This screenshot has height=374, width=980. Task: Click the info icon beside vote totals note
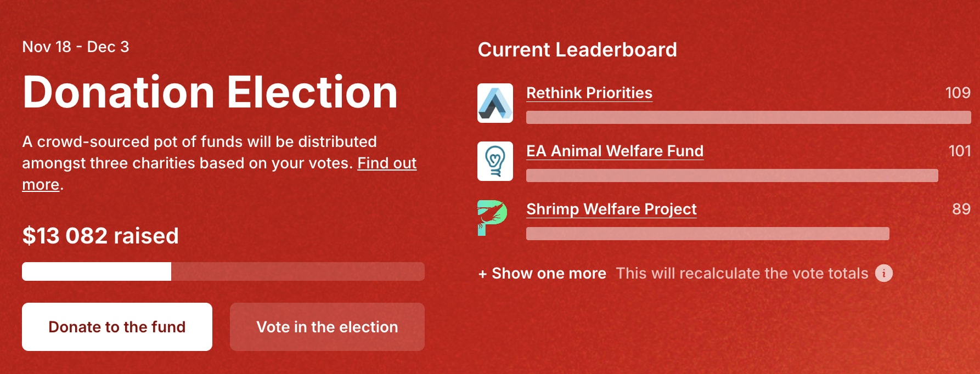883,273
